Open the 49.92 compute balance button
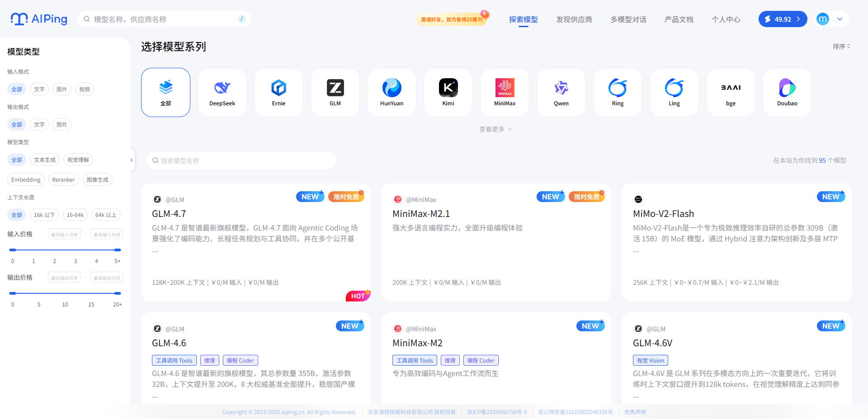This screenshot has height=419, width=868. click(x=783, y=19)
